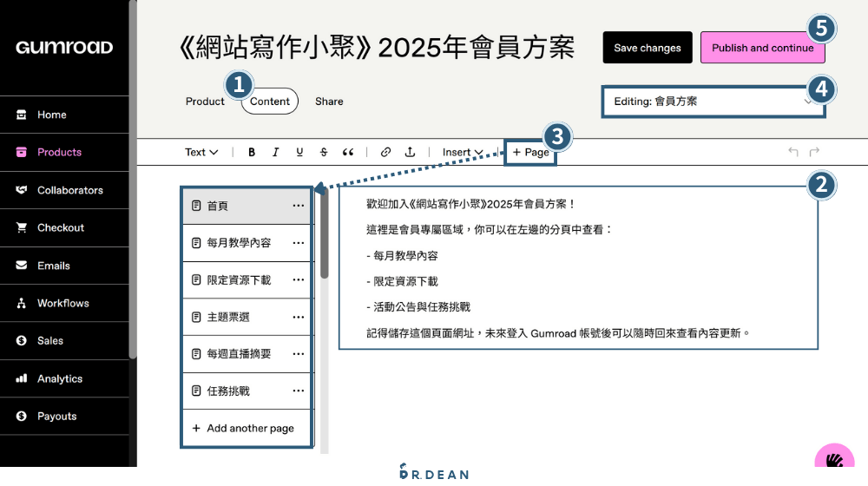This screenshot has width=868, height=486.
Task: Select the 限定資源下載 page
Action: [x=247, y=280]
